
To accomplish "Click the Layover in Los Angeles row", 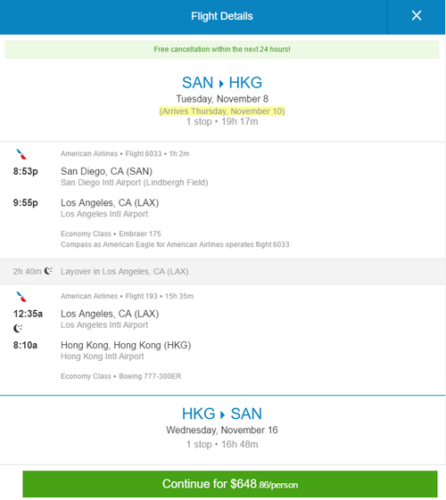I will 223,271.
